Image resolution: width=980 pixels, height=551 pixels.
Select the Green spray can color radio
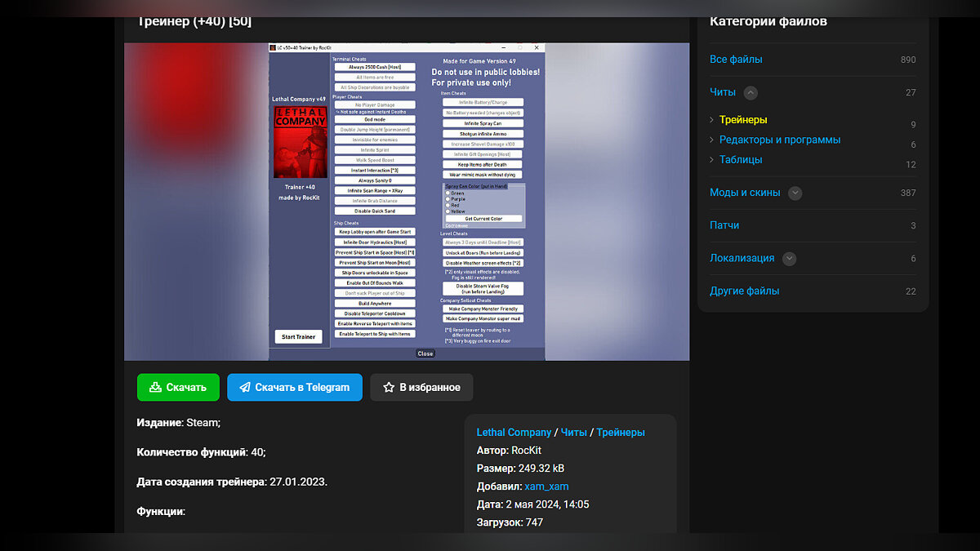[x=448, y=193]
